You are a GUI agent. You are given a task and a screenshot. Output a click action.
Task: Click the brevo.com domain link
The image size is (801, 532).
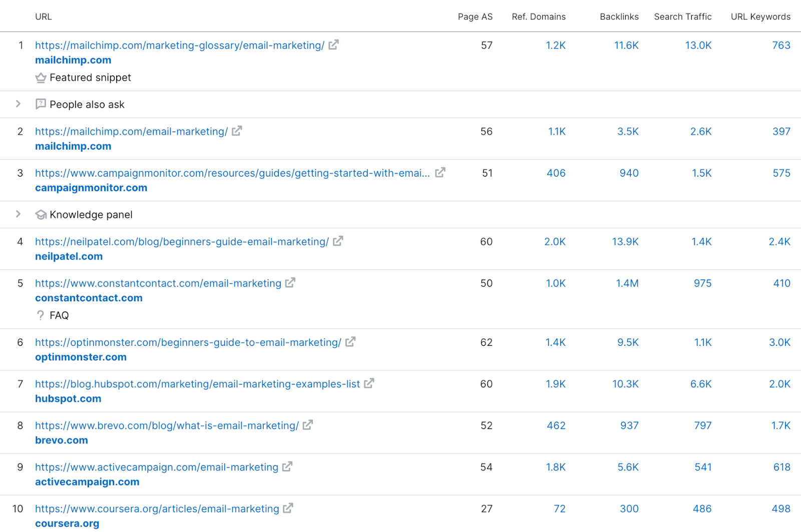pyautogui.click(x=62, y=440)
